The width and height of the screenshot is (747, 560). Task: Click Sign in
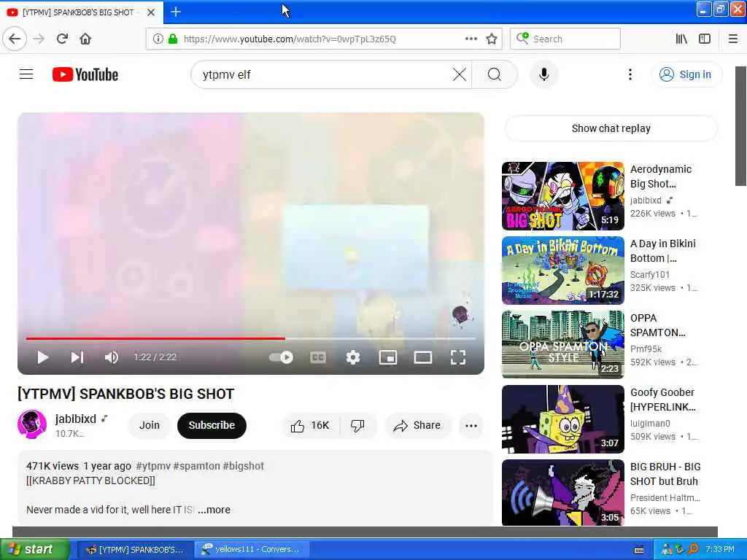686,74
